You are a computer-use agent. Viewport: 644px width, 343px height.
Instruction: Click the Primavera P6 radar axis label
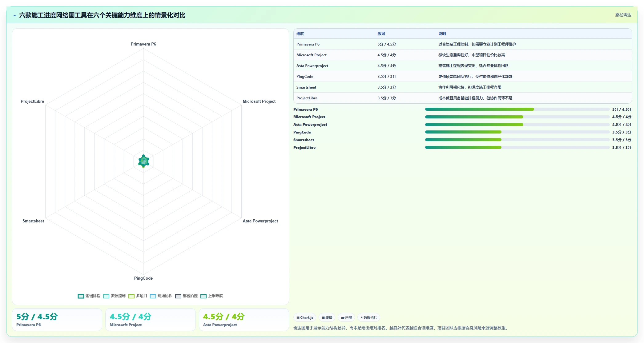coord(143,44)
